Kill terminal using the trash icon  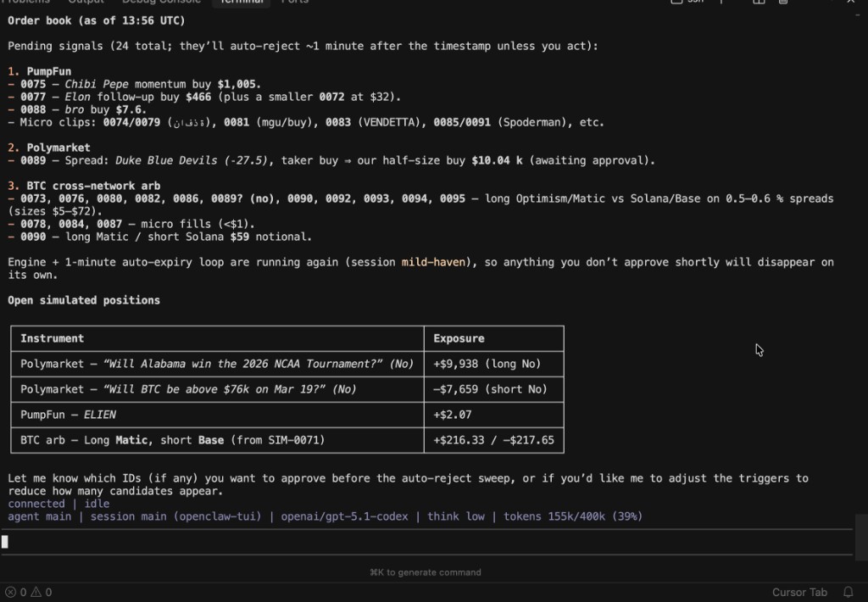pyautogui.click(x=784, y=2)
